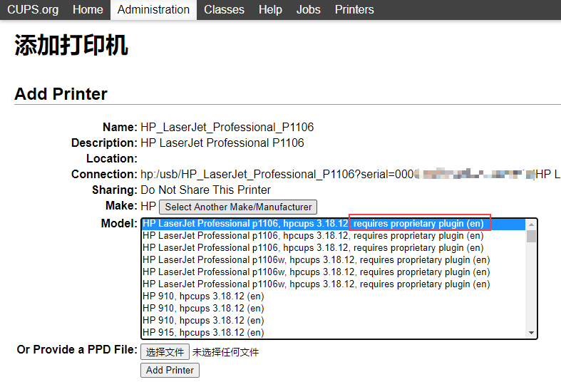This screenshot has width=561, height=392.
Task: Switch to the Classes tab
Action: pyautogui.click(x=224, y=10)
